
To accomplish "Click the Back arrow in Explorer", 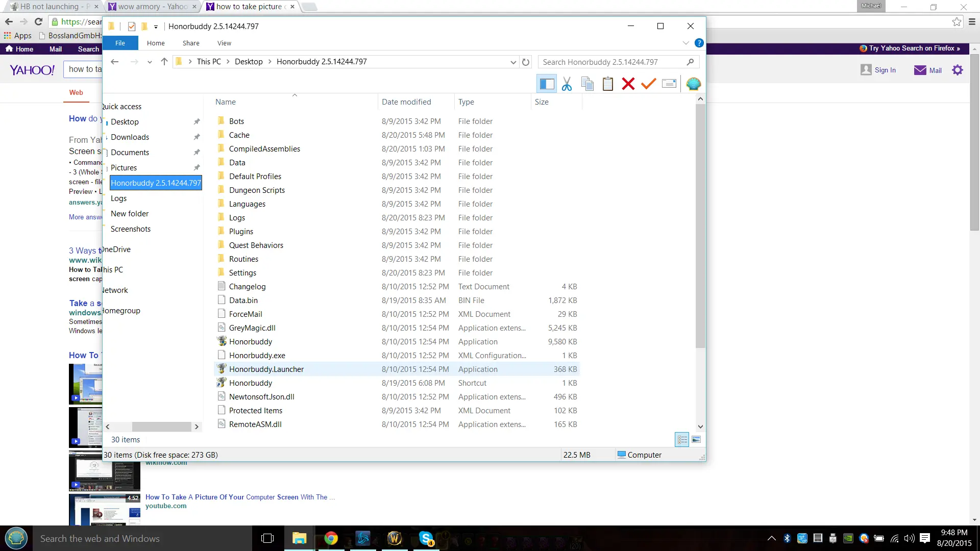I will [115, 62].
